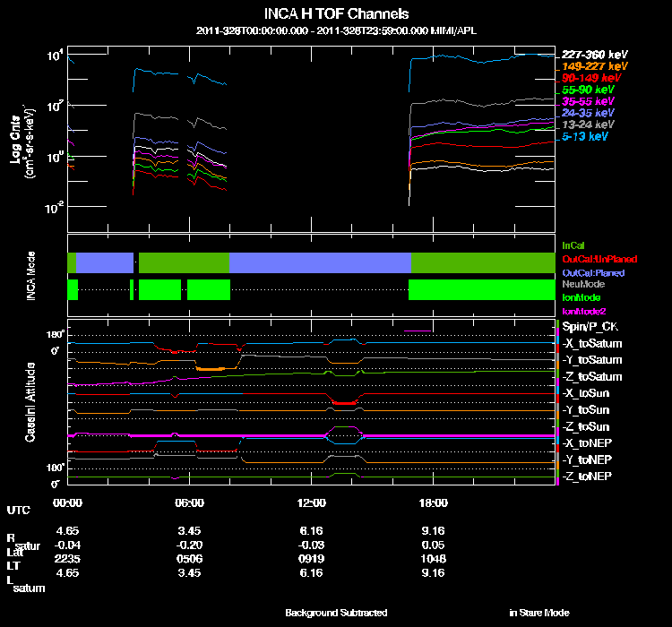672x627 pixels.
Task: Click the -X_toSun attitude label
Action: 585,393
